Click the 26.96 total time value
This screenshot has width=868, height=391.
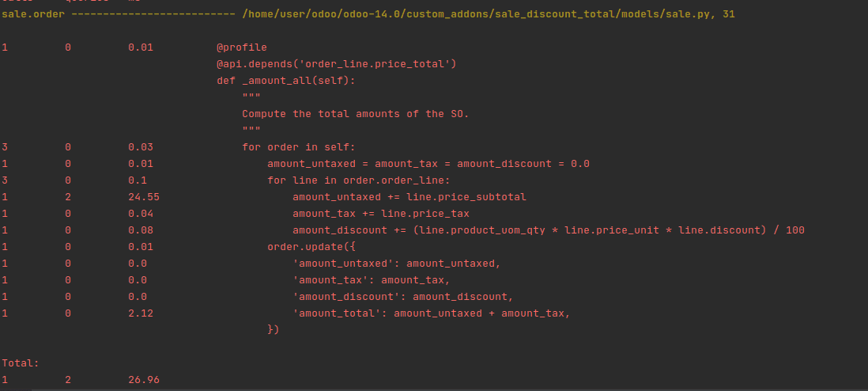pos(144,381)
